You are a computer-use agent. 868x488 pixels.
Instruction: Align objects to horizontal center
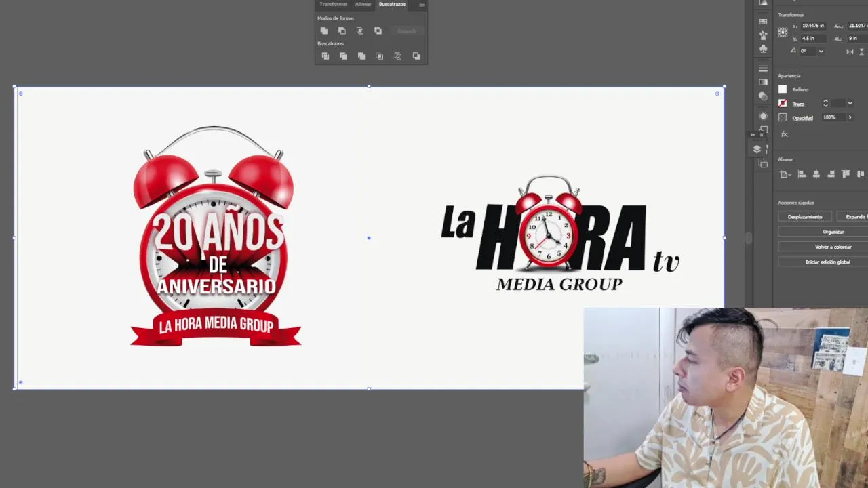(816, 174)
